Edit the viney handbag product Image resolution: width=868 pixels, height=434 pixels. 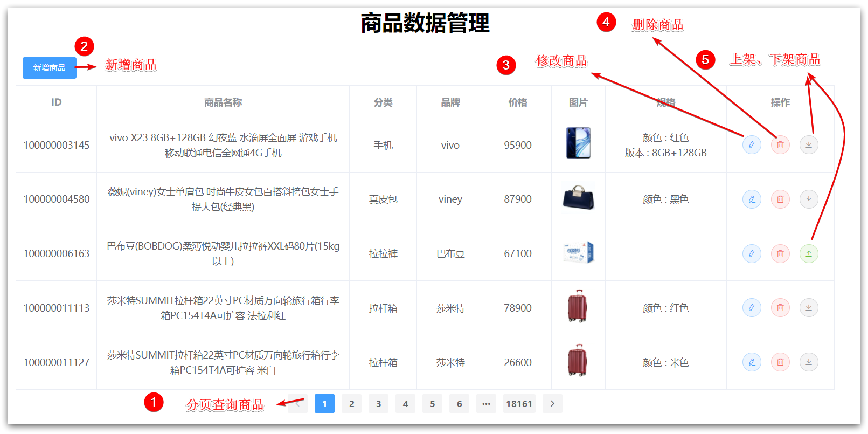(752, 199)
